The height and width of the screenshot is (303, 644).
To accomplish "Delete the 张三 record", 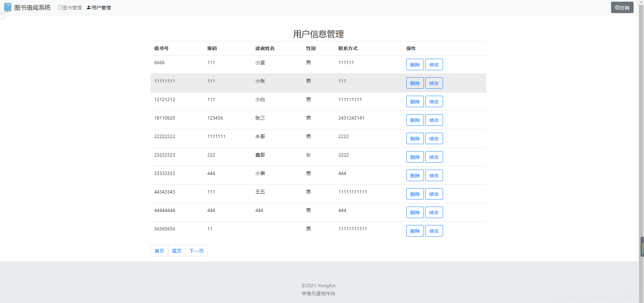I will pos(414,120).
